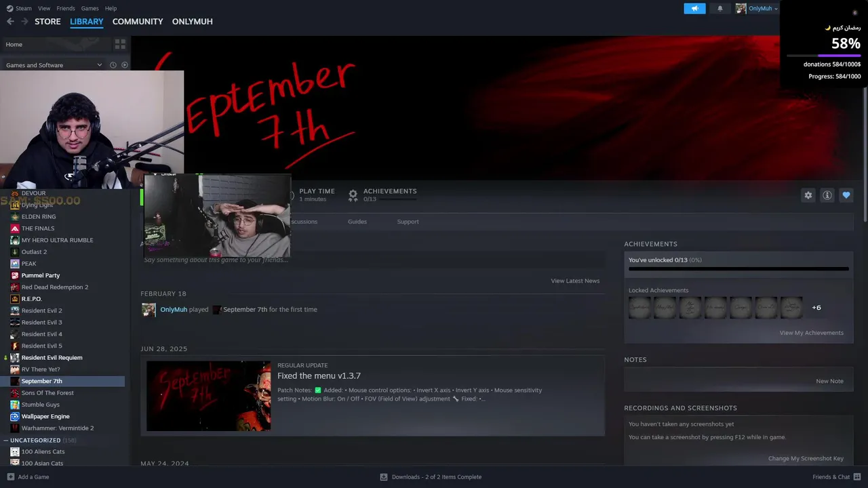Viewport: 868px width, 488px height.
Task: Sort library by recent activity clock icon
Action: pos(113,65)
